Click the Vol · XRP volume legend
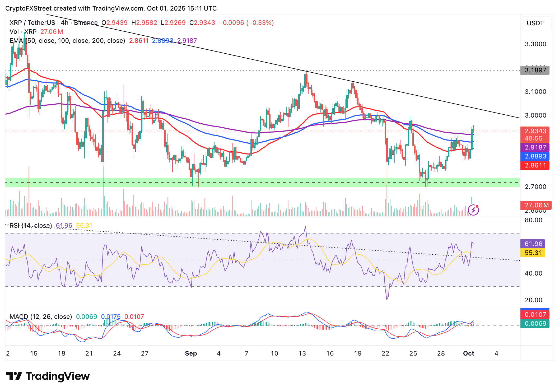The height and width of the screenshot is (392, 559). (23, 32)
